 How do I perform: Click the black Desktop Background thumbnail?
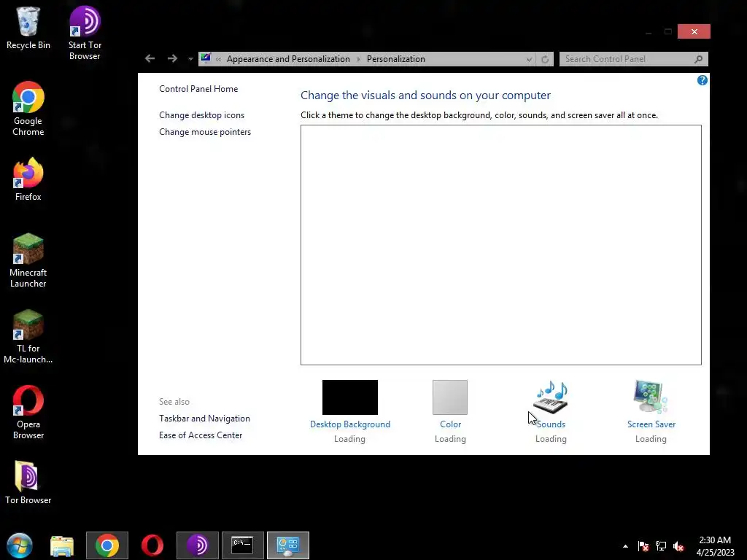[350, 397]
